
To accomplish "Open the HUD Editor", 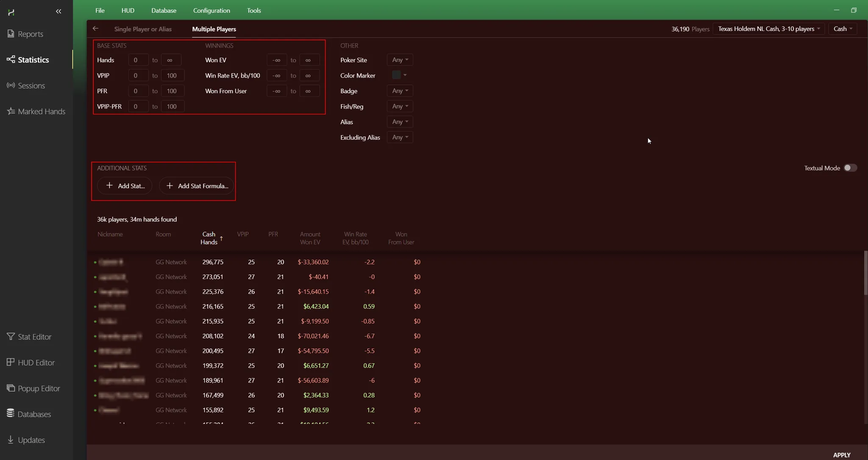I will (x=31, y=363).
